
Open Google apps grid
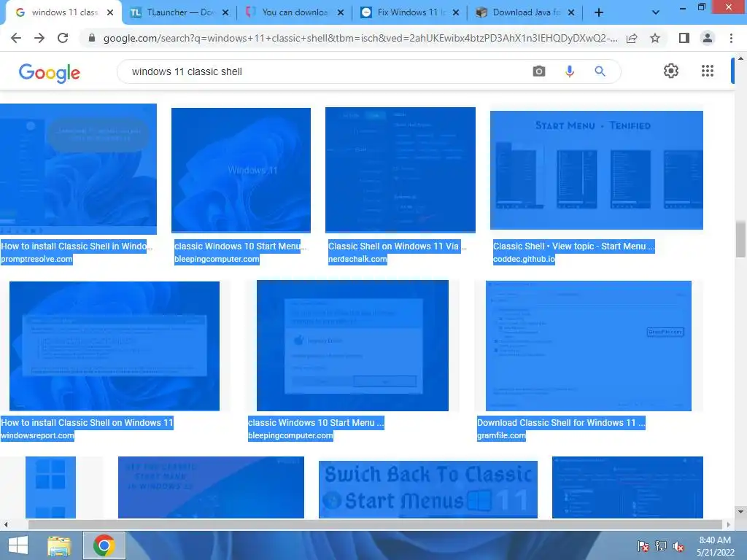tap(708, 71)
